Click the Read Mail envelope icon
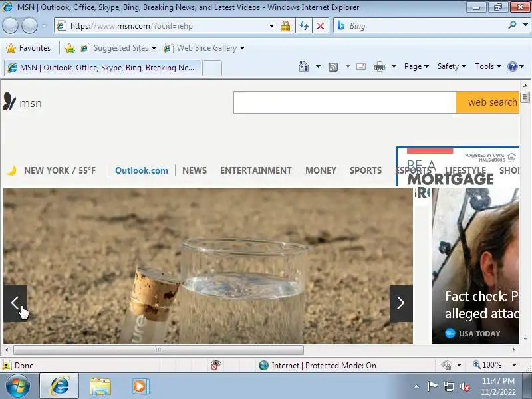The image size is (532, 399). point(361,66)
